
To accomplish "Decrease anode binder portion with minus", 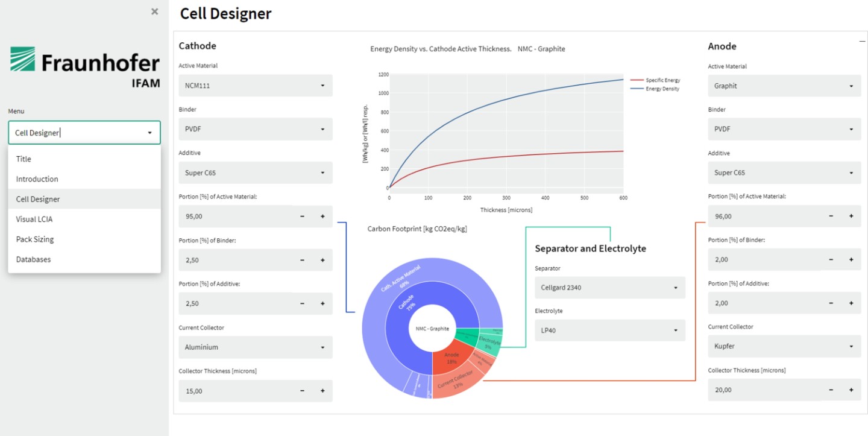I will (x=831, y=259).
